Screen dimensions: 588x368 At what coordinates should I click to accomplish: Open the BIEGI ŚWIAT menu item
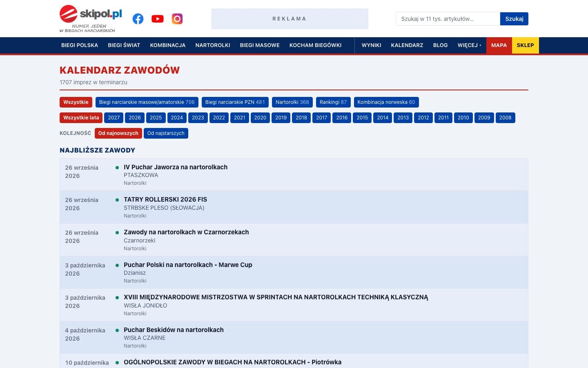[124, 45]
